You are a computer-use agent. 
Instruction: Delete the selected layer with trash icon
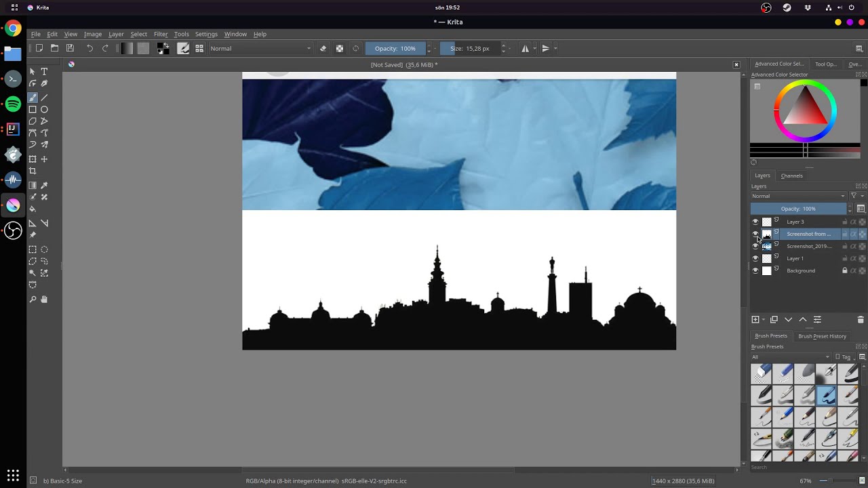click(861, 319)
